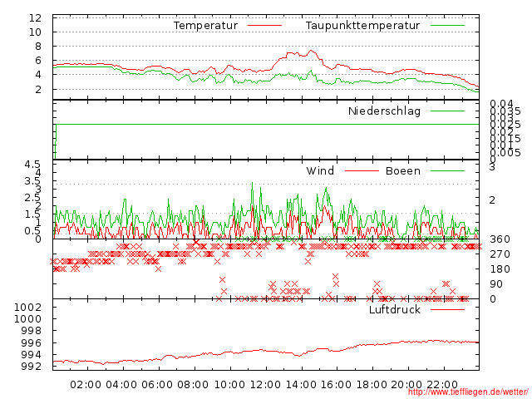Click the Wind legend label
This screenshot has width=532, height=399.
(x=320, y=170)
